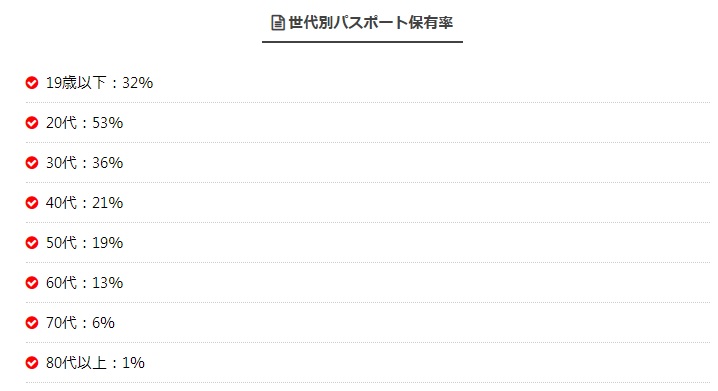Click the red check icon for 40代
This screenshot has width=718, height=391.
coord(32,202)
